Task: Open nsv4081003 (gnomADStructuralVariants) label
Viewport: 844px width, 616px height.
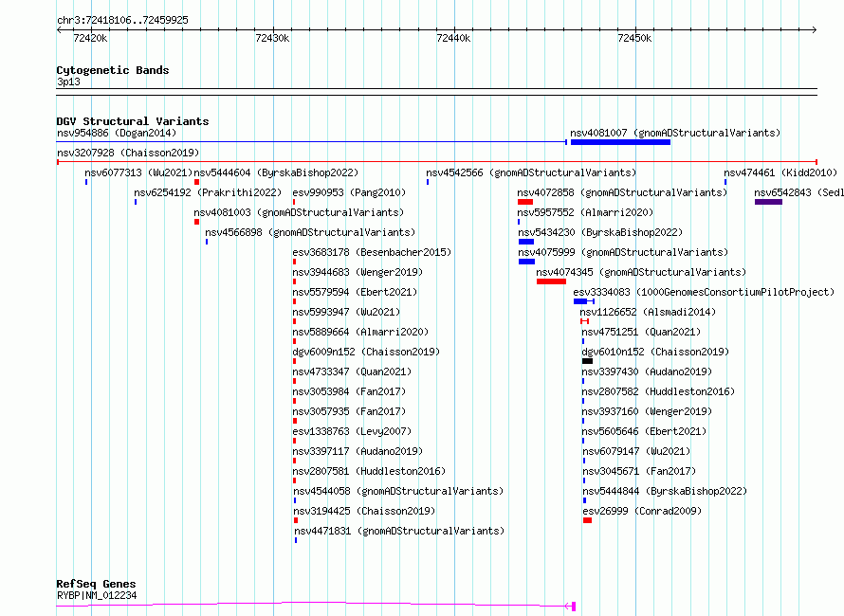Action: pos(299,212)
